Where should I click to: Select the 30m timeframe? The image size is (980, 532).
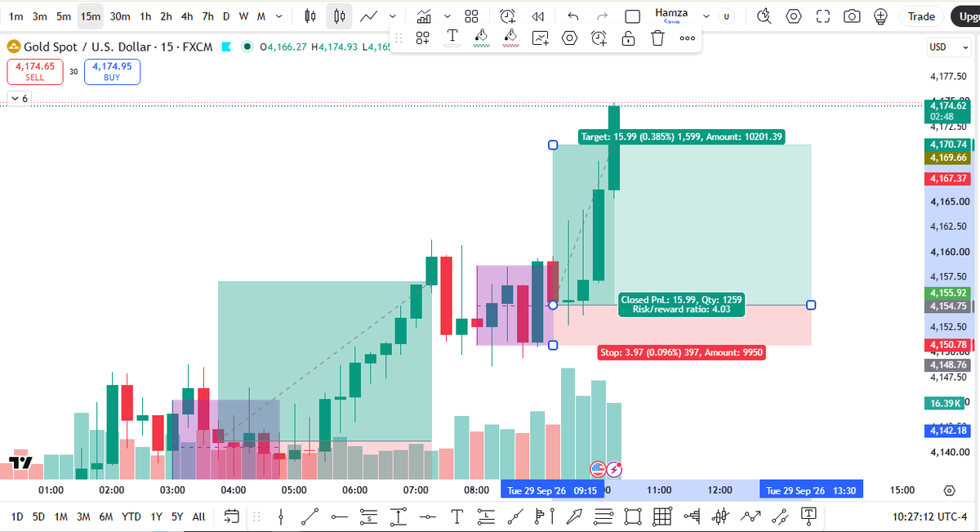pyautogui.click(x=120, y=16)
